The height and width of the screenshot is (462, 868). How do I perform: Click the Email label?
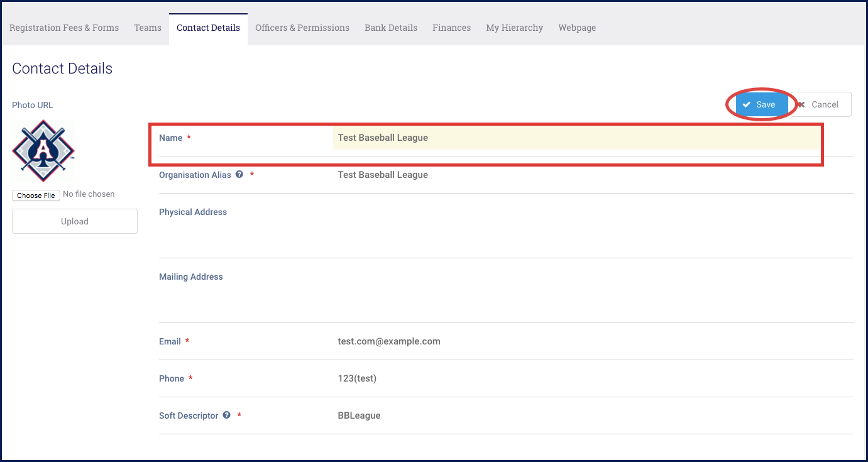tap(170, 341)
